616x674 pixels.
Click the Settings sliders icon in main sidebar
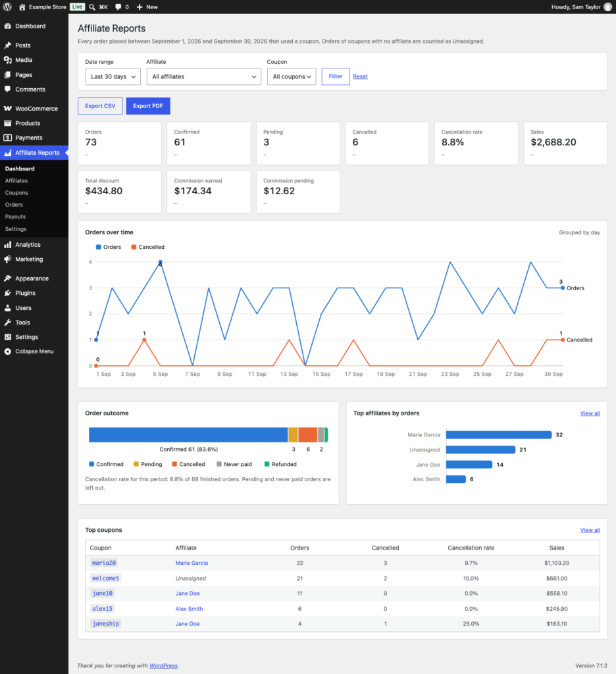click(8, 337)
